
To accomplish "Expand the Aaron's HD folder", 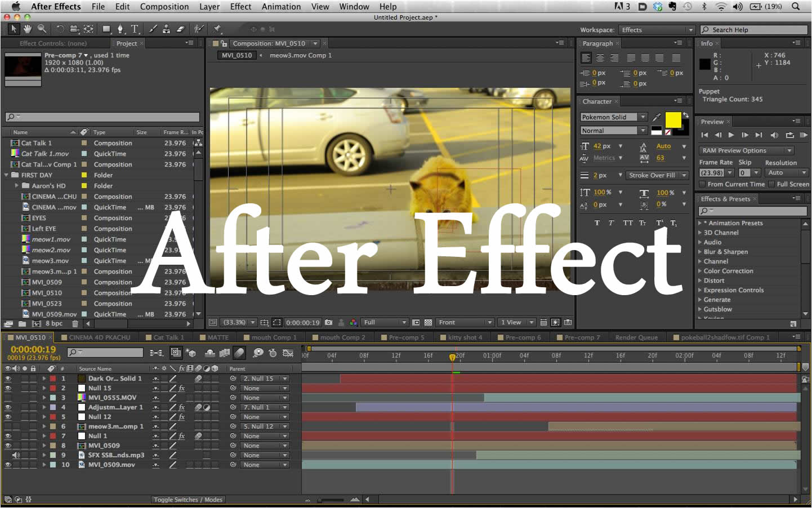I will click(17, 185).
